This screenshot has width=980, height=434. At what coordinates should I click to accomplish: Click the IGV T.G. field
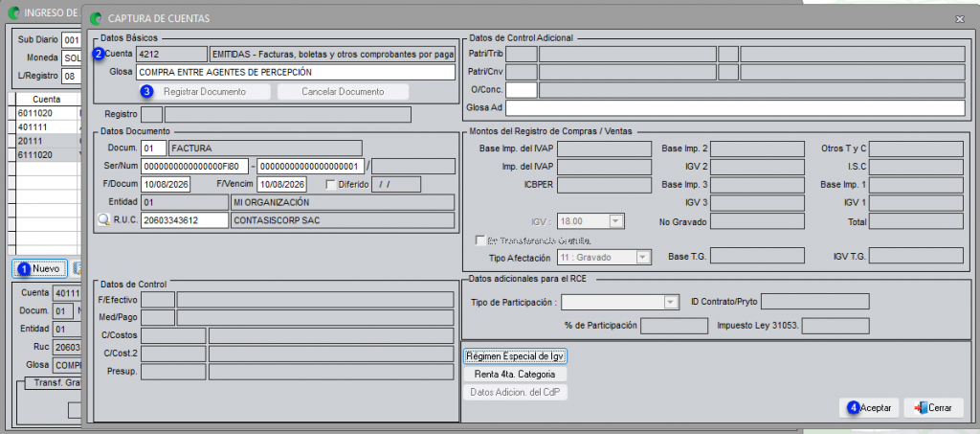[916, 256]
